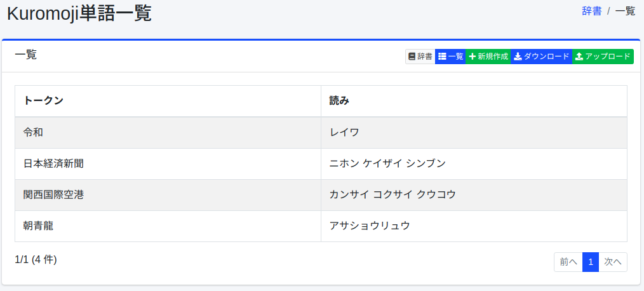This screenshot has height=291, width=644.
Task: Click the カンサイ コクサイ クウコウ reading cell
Action: click(x=392, y=194)
